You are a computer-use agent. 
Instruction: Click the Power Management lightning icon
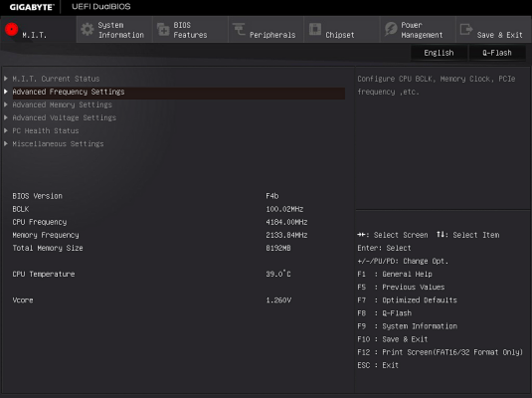pyautogui.click(x=391, y=29)
